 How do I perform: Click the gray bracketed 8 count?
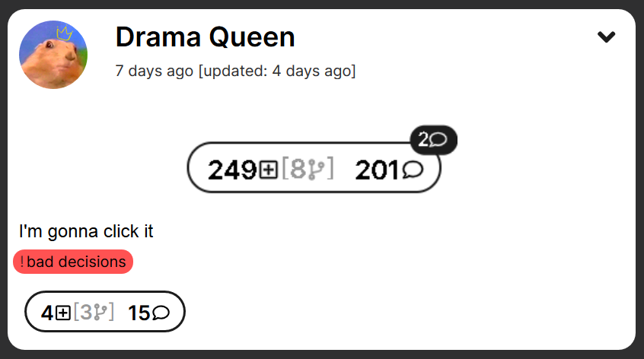pyautogui.click(x=298, y=170)
